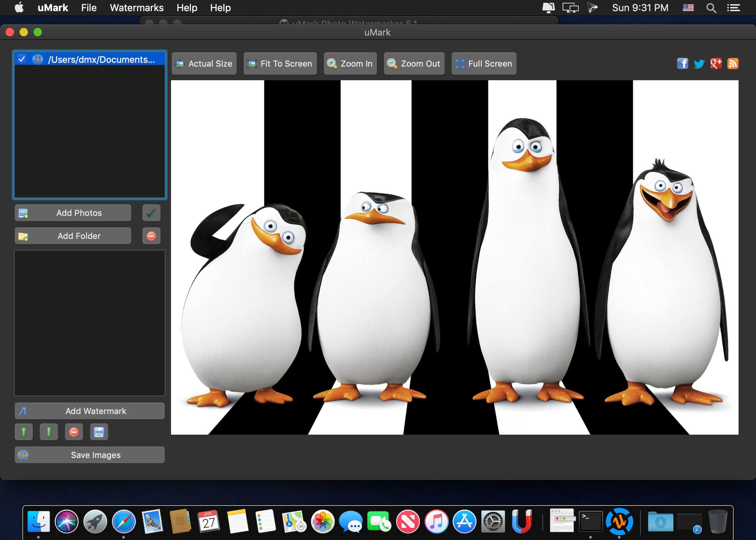Open Finder in the Dock
Screen dimensions: 756x540
point(38,522)
